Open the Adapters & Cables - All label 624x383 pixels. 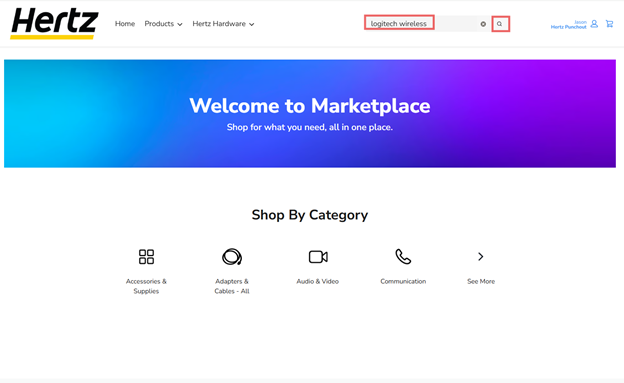pyautogui.click(x=232, y=286)
